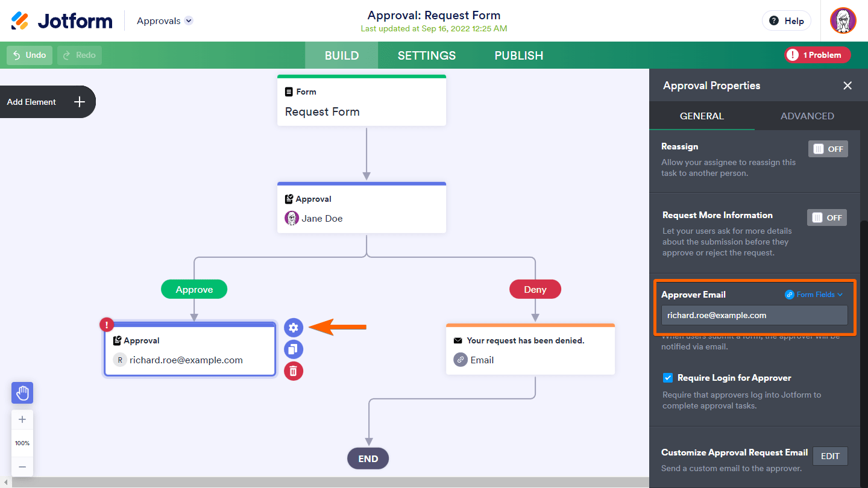Image resolution: width=868 pixels, height=488 pixels.
Task: Click the EDIT approval email button
Action: point(830,456)
